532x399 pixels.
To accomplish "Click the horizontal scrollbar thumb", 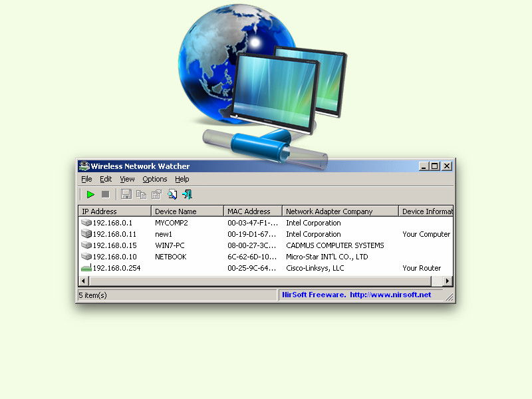I will 260,281.
